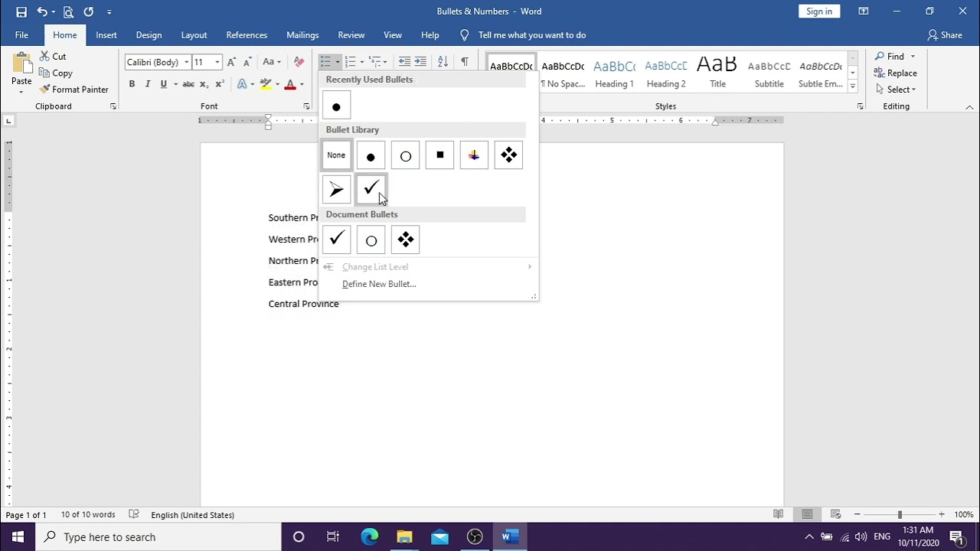Open the font size dropdown

217,62
